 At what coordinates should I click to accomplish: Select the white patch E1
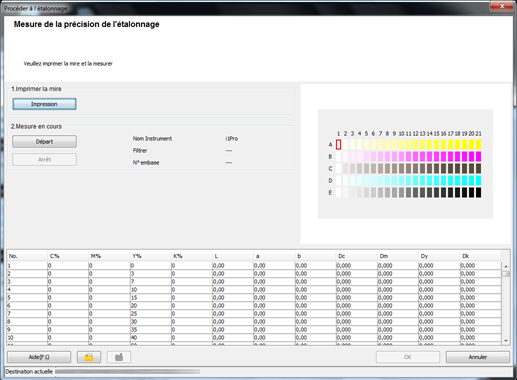click(338, 192)
